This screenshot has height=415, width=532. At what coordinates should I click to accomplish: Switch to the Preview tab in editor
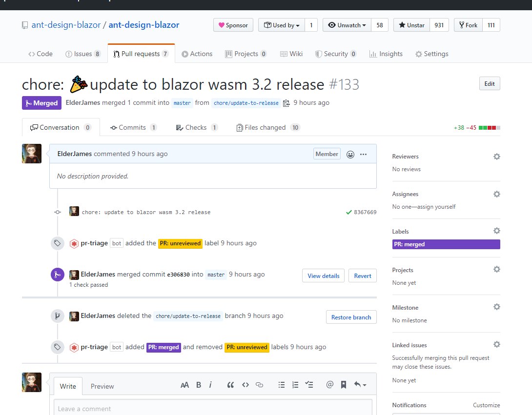point(102,386)
